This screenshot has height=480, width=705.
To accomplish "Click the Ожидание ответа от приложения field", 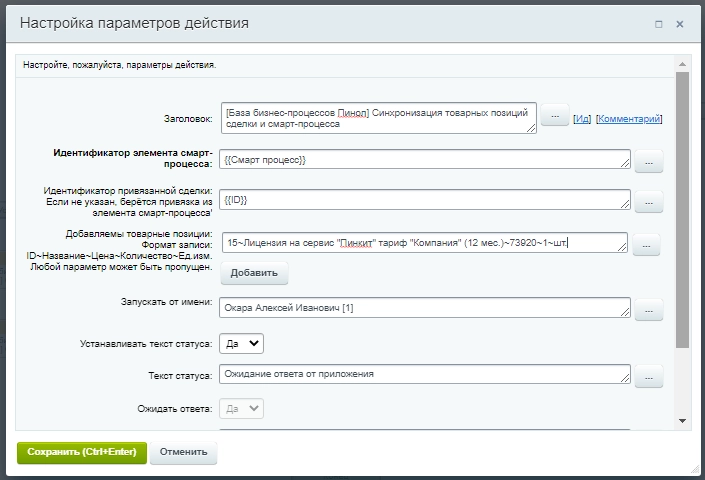I will (425, 375).
